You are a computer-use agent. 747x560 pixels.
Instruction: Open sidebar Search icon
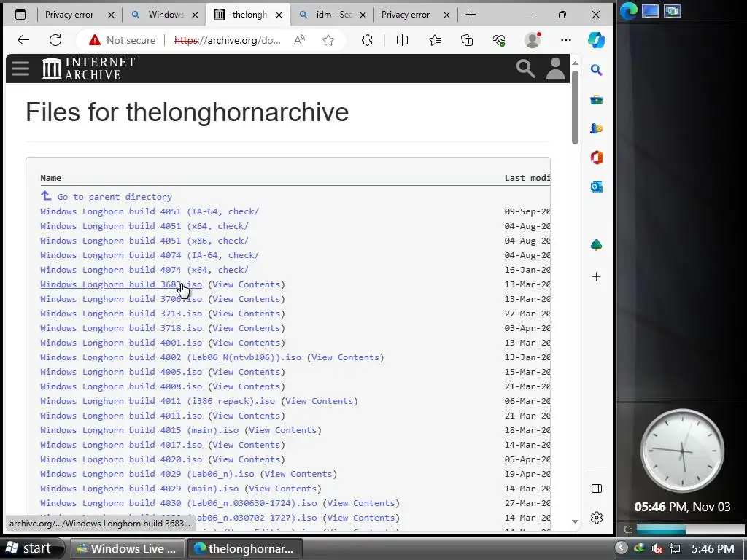(597, 71)
